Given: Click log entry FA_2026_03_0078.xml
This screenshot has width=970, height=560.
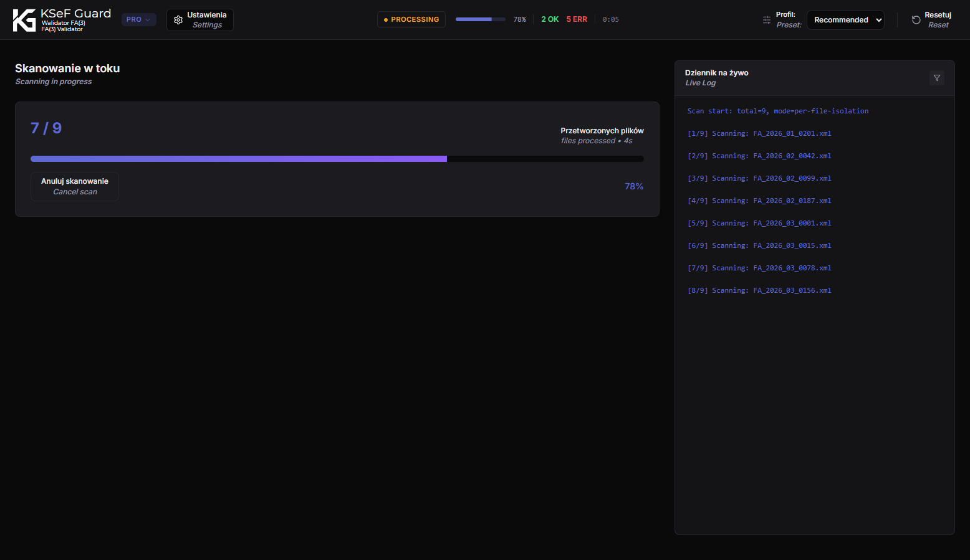Looking at the screenshot, I should click(759, 268).
